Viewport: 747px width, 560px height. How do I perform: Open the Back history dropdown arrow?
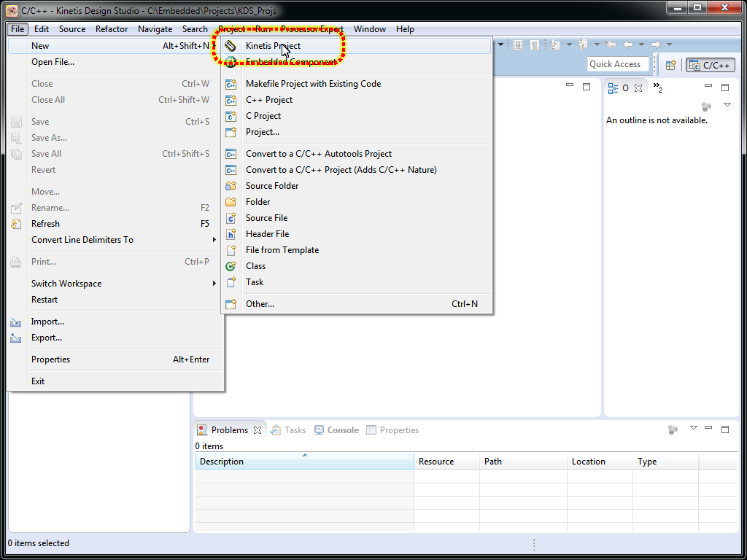tap(642, 44)
